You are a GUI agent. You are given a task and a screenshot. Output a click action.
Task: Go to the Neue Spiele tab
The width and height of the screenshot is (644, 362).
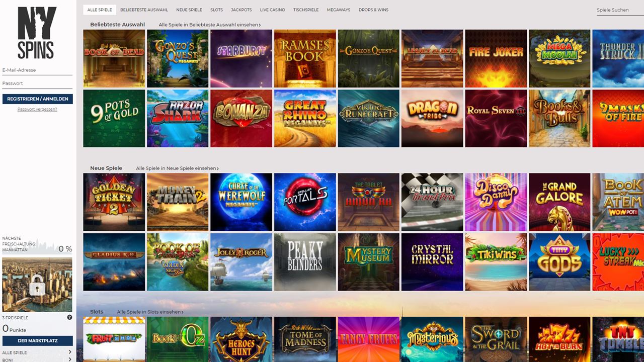189,10
